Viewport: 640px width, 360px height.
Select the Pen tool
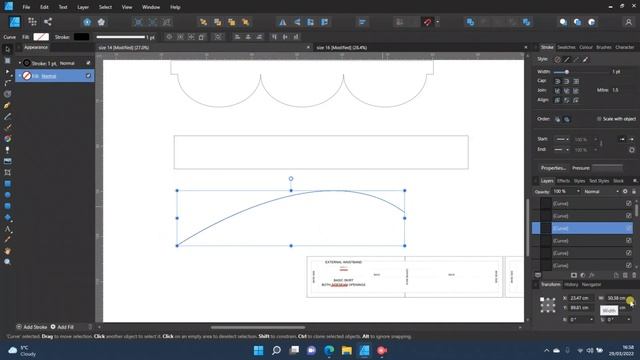point(7,105)
